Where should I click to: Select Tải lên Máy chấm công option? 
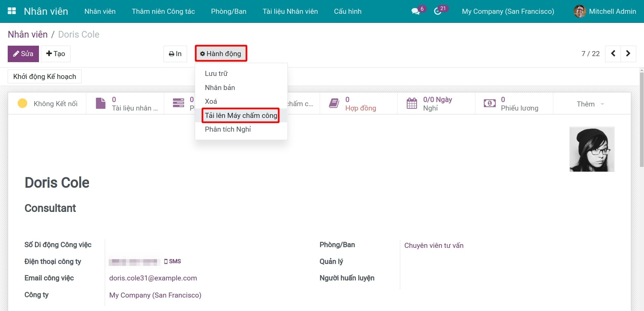point(241,116)
